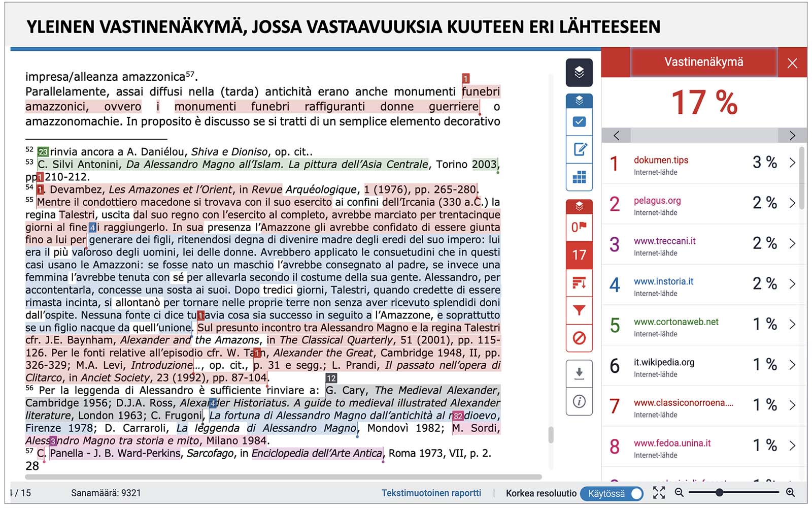812x509 pixels.
Task: Expand the dokumen.tips source chevron
Action: (x=792, y=163)
